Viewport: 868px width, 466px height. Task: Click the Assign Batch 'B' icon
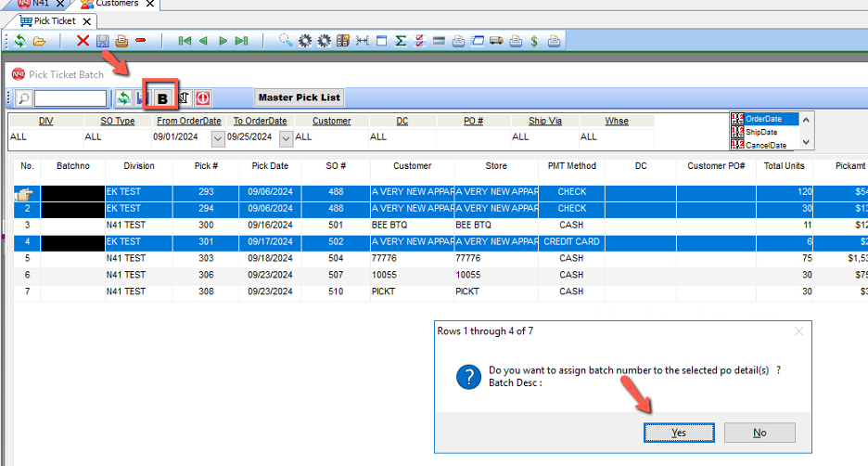coord(162,97)
